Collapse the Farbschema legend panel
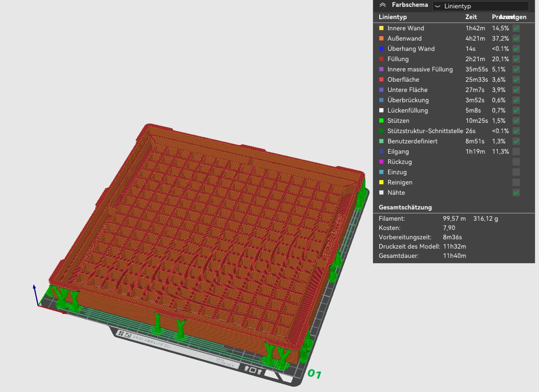The image size is (539, 392). coord(383,5)
